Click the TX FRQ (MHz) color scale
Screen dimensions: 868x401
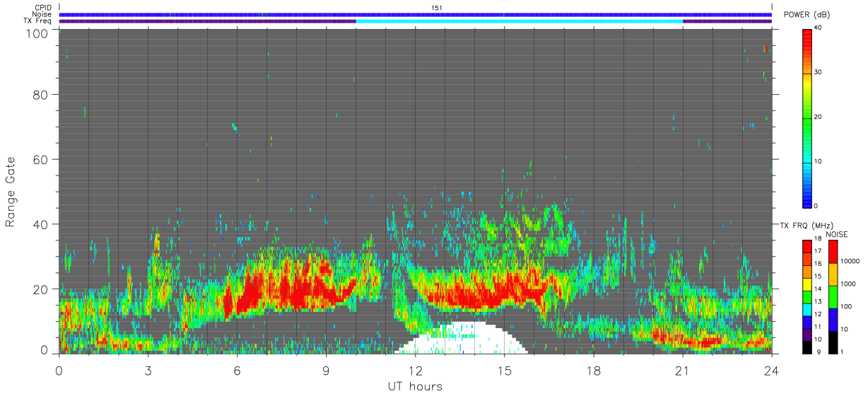[807, 296]
